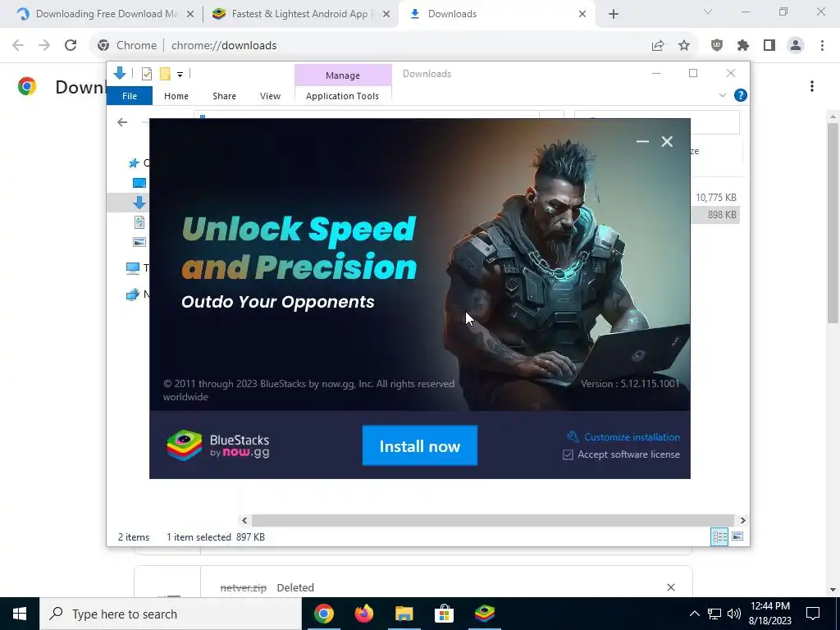This screenshot has height=630, width=840.
Task: Close the BlueStacks installer window
Action: (667, 141)
